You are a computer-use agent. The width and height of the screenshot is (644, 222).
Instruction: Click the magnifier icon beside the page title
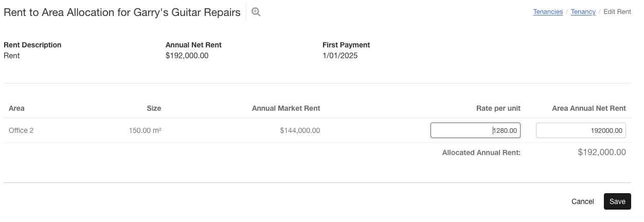256,12
